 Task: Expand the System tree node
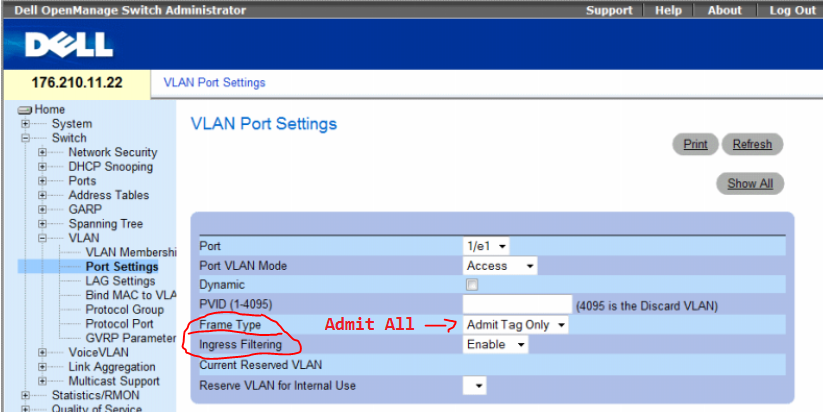(x=25, y=124)
